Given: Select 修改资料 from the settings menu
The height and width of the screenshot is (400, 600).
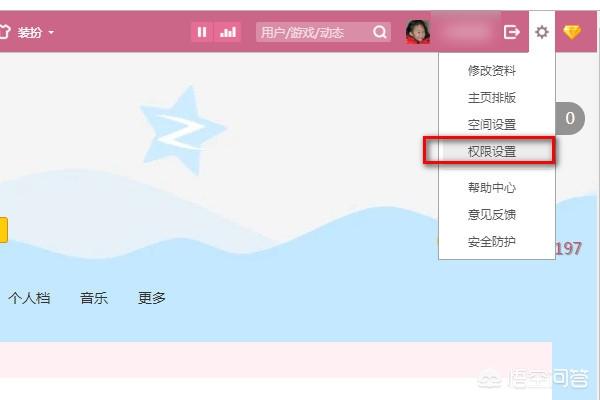Looking at the screenshot, I should pyautogui.click(x=492, y=70).
